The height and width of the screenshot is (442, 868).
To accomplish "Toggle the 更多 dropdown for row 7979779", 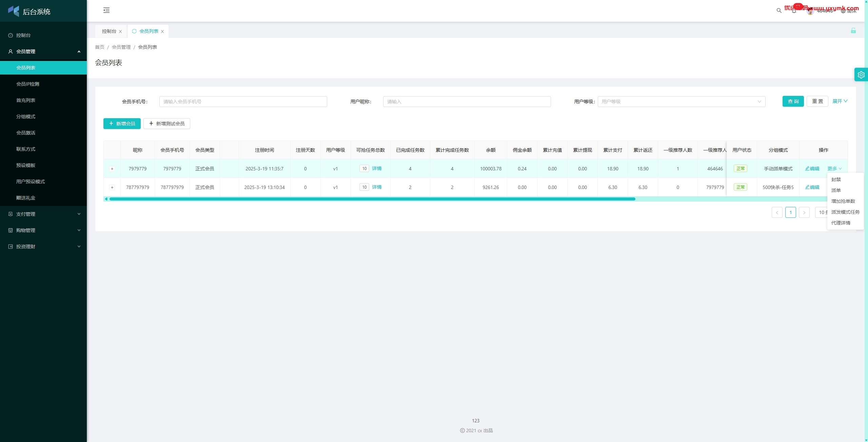I will [x=834, y=169].
